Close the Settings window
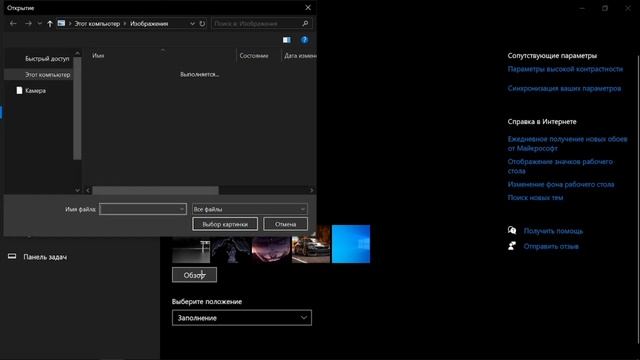 click(628, 8)
